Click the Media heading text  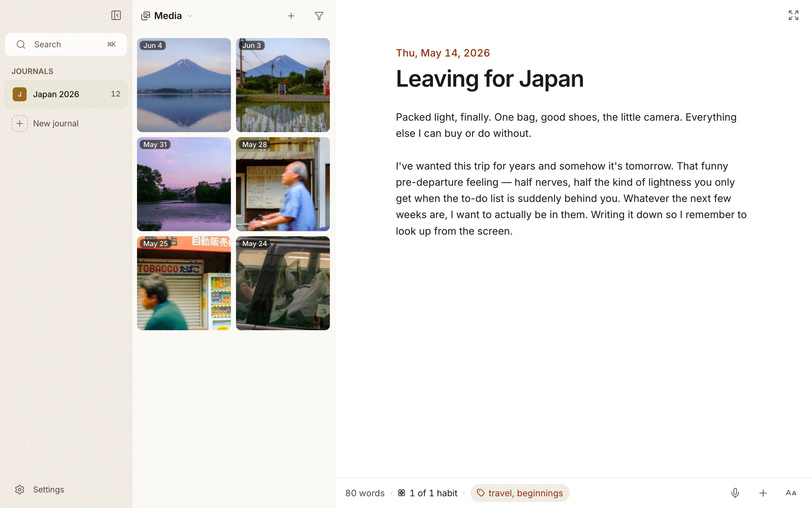click(x=168, y=16)
